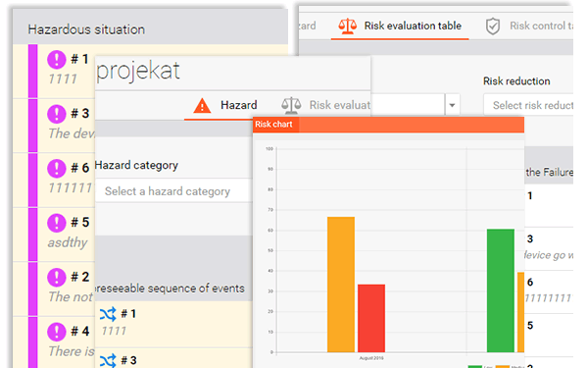Click the green legend swatch below chart
This screenshot has height=368, width=588.
[474, 366]
